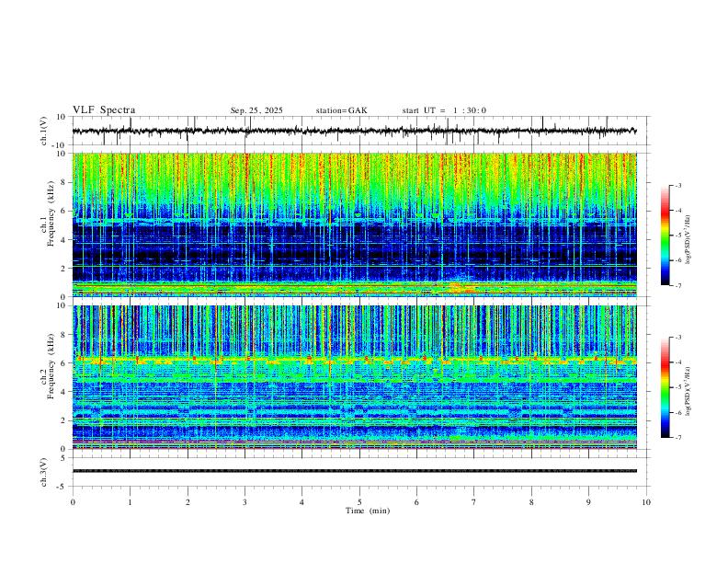Click the time axis tick label "3"
728x563 pixels.
(x=245, y=502)
